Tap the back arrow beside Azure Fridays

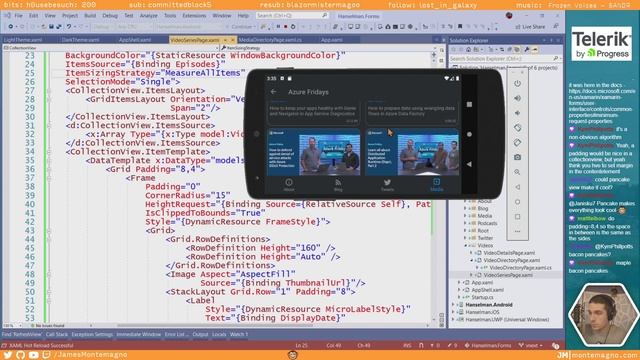[x=273, y=92]
